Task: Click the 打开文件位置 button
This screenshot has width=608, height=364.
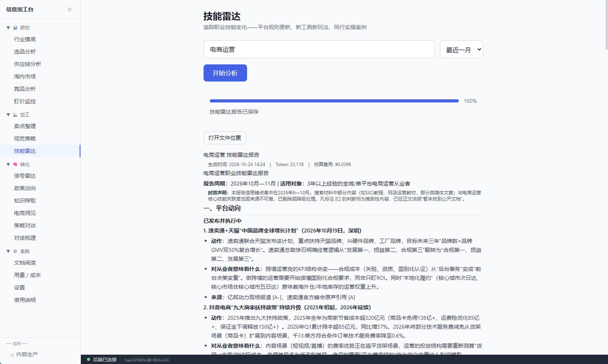Action: tap(225, 138)
